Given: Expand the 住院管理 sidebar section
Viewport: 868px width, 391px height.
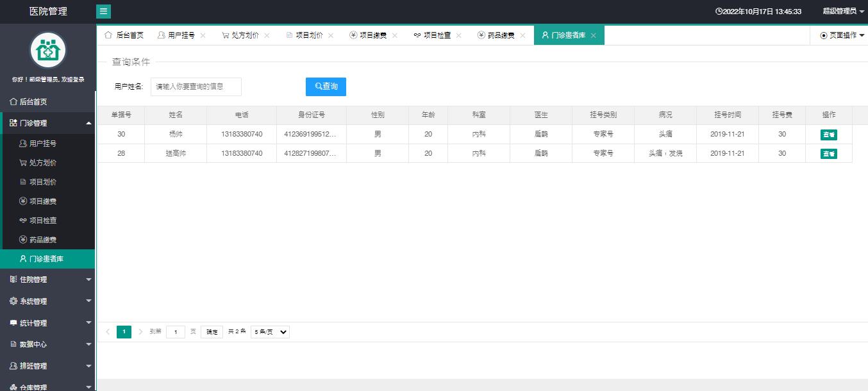Looking at the screenshot, I should [x=47, y=279].
